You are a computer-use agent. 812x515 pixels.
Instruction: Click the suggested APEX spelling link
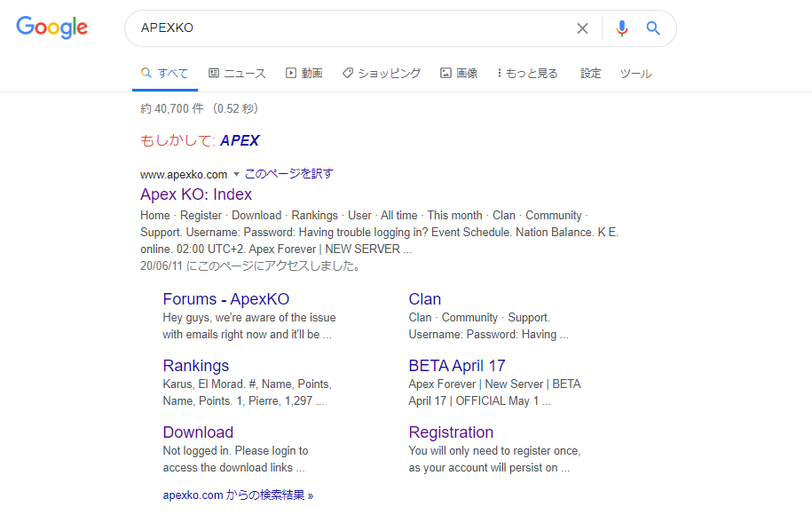[x=240, y=140]
